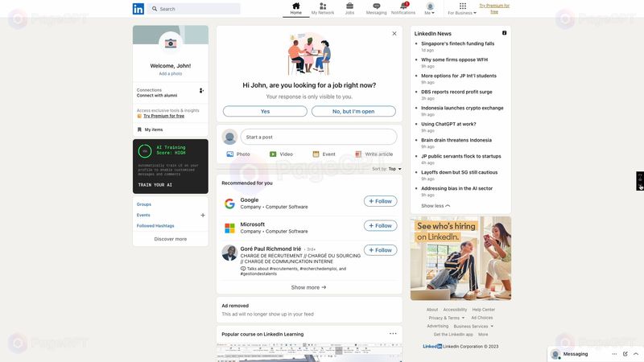Expand the Me profile dropdown

430,9
